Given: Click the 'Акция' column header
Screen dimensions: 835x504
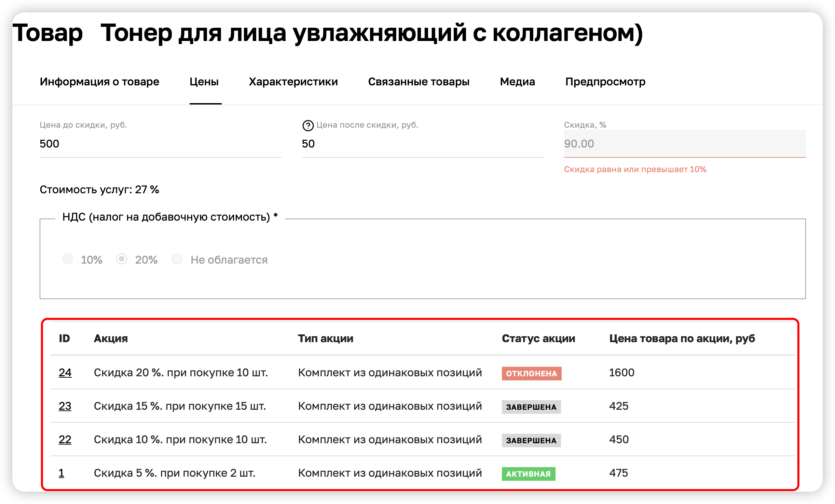Looking at the screenshot, I should pyautogui.click(x=111, y=338).
